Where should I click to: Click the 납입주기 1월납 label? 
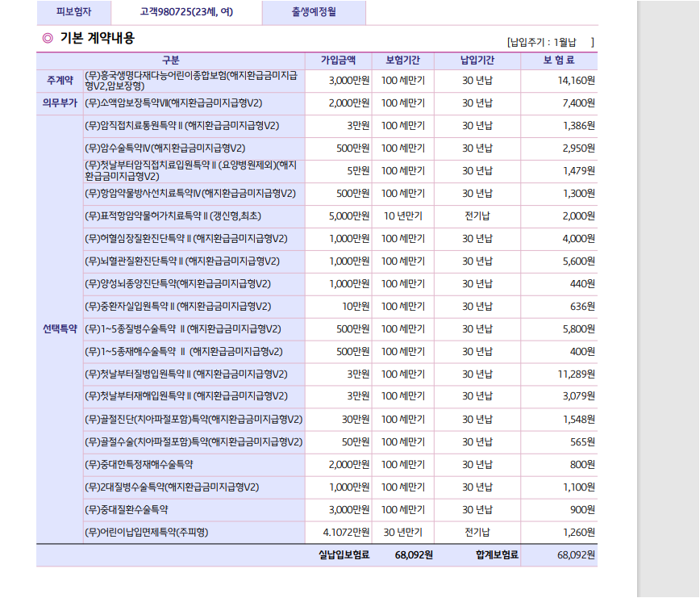(551, 43)
